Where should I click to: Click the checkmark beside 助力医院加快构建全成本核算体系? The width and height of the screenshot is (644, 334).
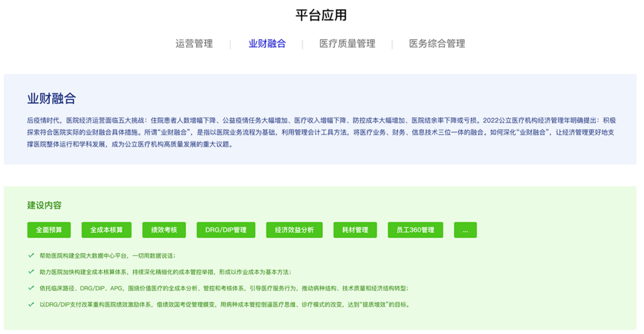[x=31, y=272]
